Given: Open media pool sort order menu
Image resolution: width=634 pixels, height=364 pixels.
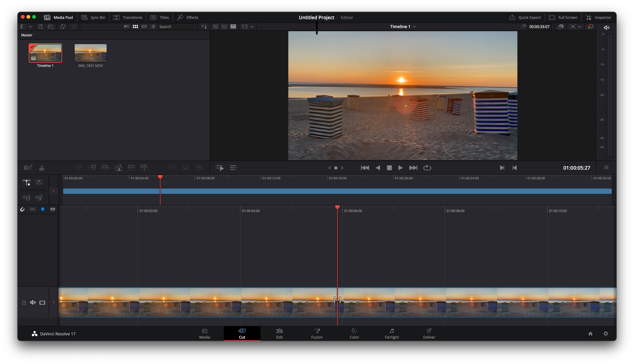Looking at the screenshot, I should [x=204, y=27].
